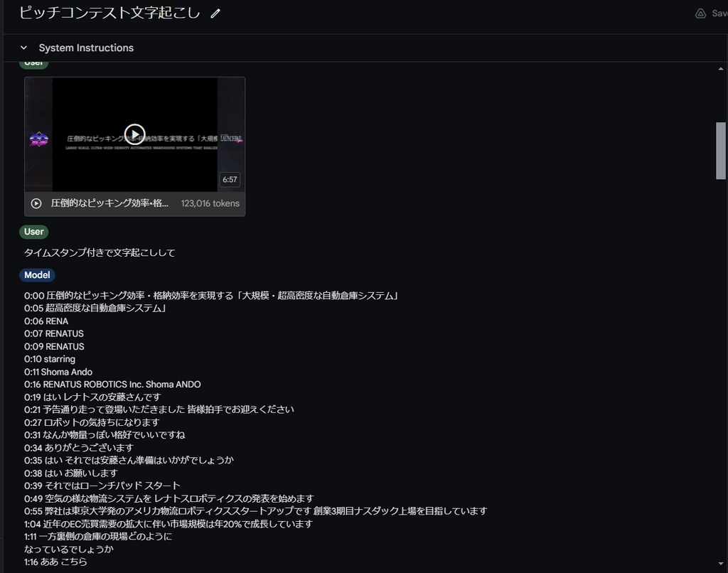Click the blue Model label
This screenshot has height=573, width=728.
coord(37,275)
